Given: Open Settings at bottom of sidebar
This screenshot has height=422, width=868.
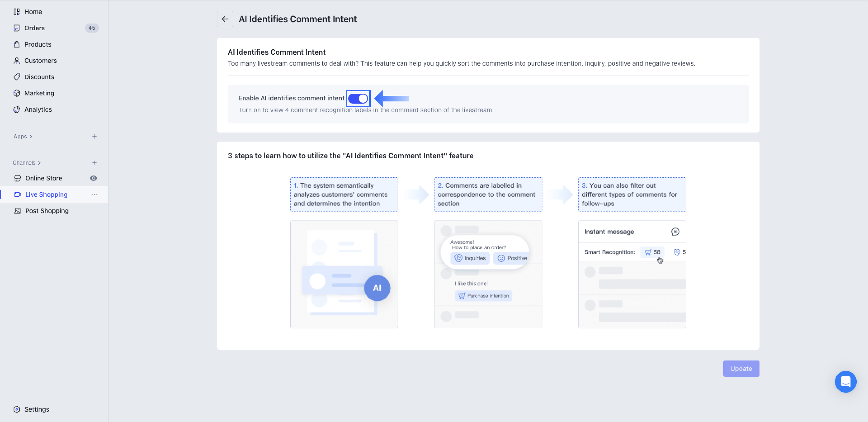Looking at the screenshot, I should point(36,409).
